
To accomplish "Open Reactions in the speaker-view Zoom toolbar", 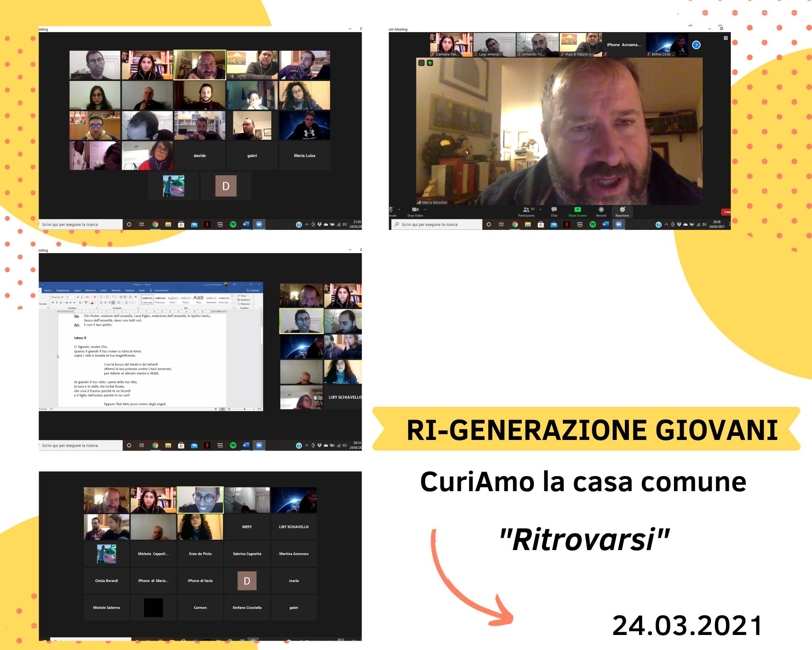I will point(622,212).
